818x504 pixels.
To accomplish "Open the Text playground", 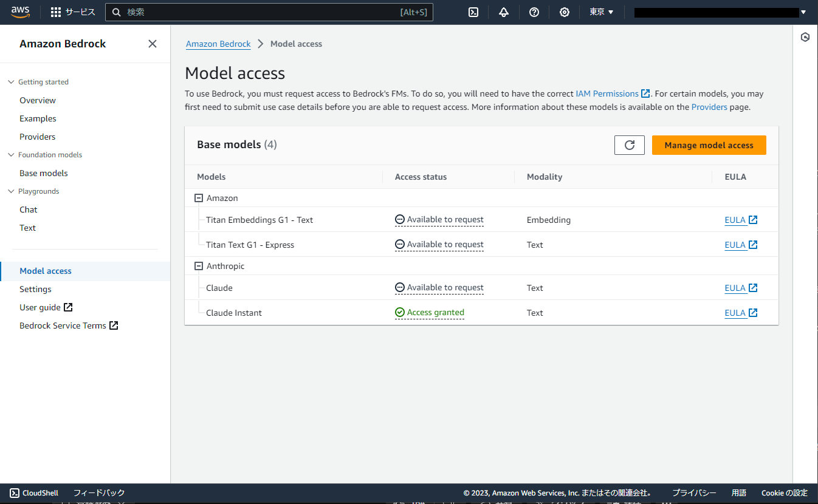I will tap(28, 228).
